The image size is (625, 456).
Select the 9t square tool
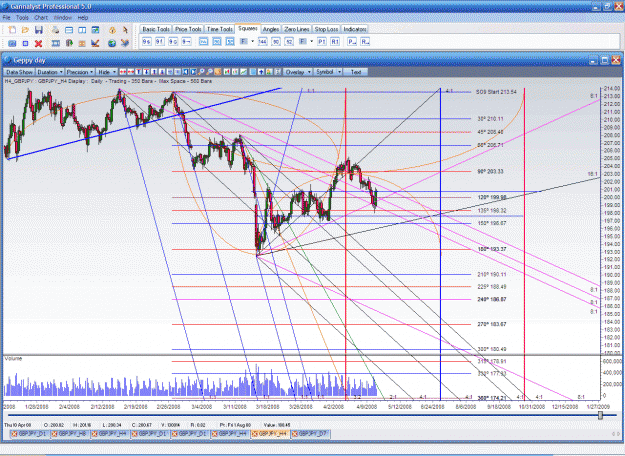tap(159, 41)
